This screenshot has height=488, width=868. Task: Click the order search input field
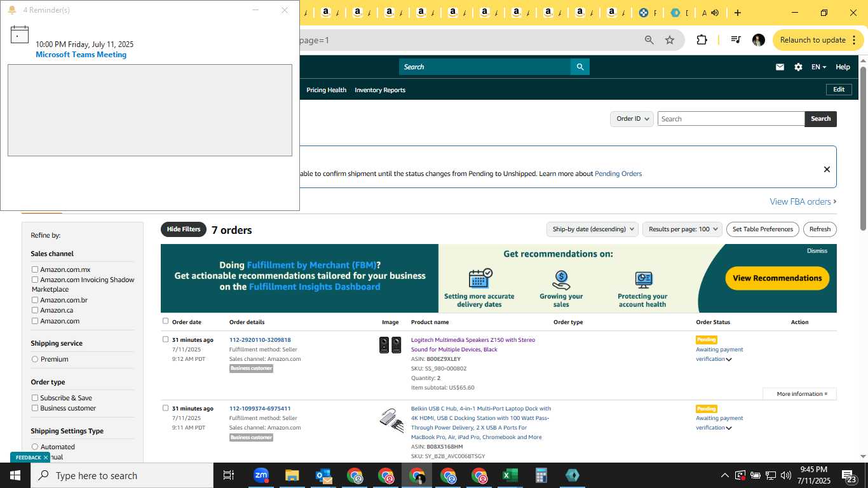tap(731, 119)
